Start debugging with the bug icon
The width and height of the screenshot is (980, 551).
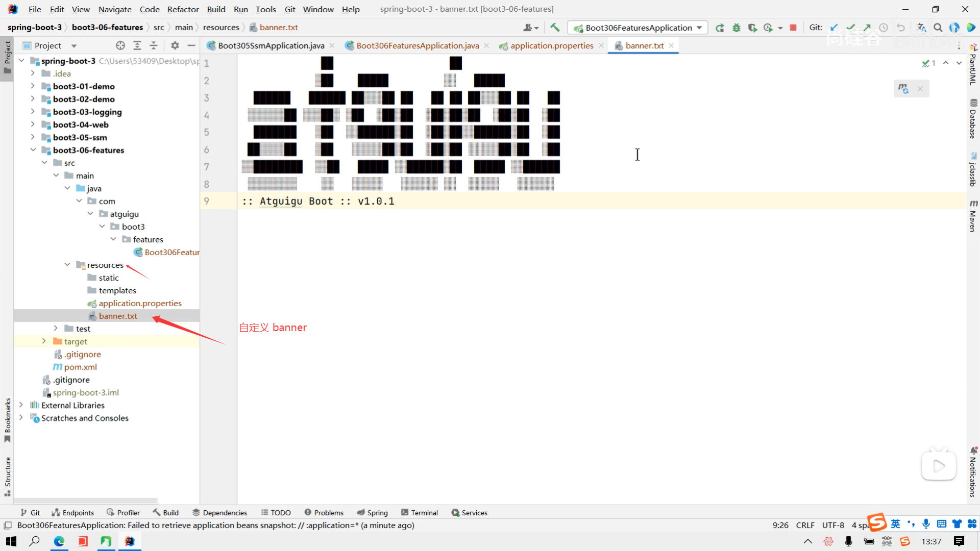point(736,28)
